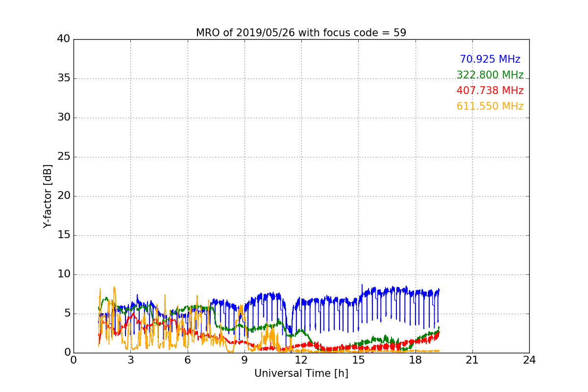Click the y-axis tick label 35
Image resolution: width=588 pixels, height=392 pixels.
64,78
